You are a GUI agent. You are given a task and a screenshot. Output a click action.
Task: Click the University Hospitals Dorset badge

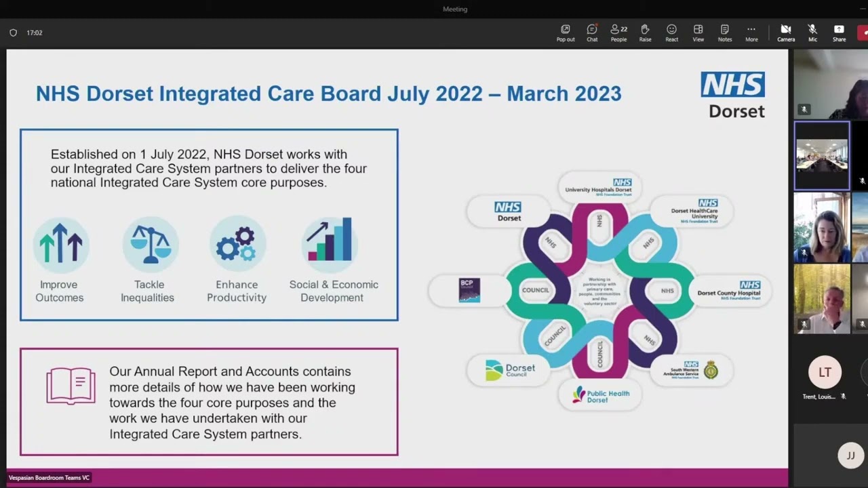pyautogui.click(x=599, y=186)
